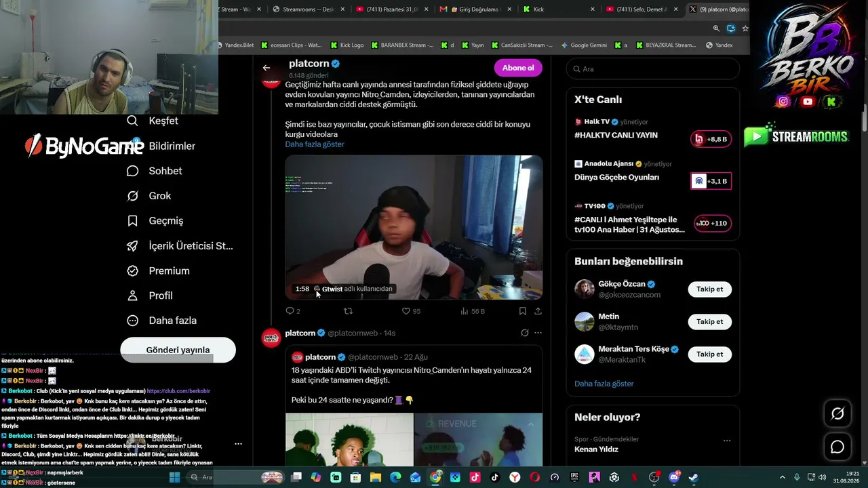Open the floating messages chat button
868x488 pixels.
click(x=837, y=447)
